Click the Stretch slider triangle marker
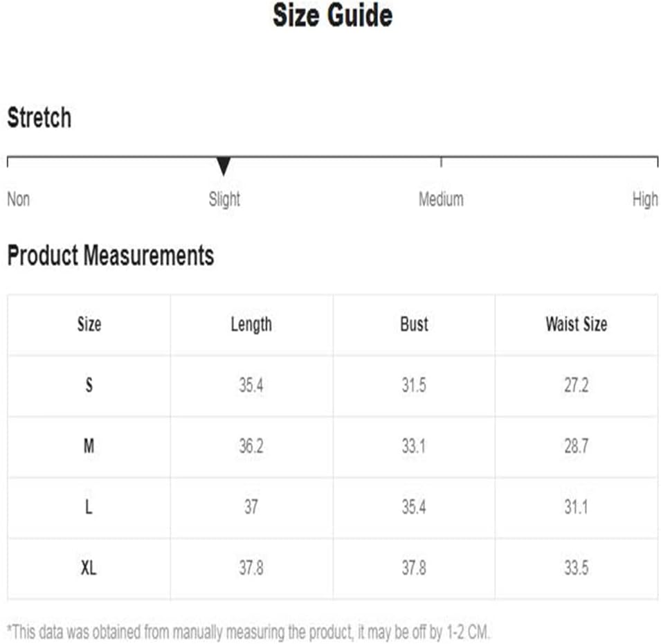The height and width of the screenshot is (644, 661). (x=224, y=166)
